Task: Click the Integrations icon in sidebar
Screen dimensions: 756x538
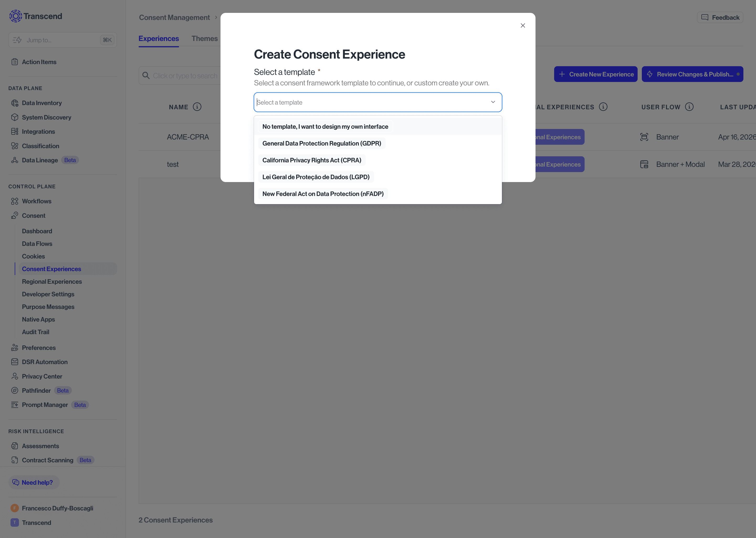Action: pos(14,132)
